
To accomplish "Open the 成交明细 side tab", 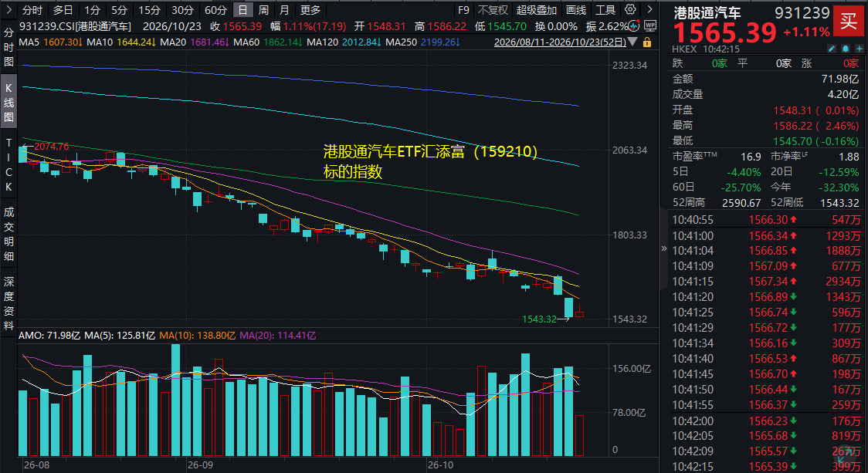I will (8, 234).
